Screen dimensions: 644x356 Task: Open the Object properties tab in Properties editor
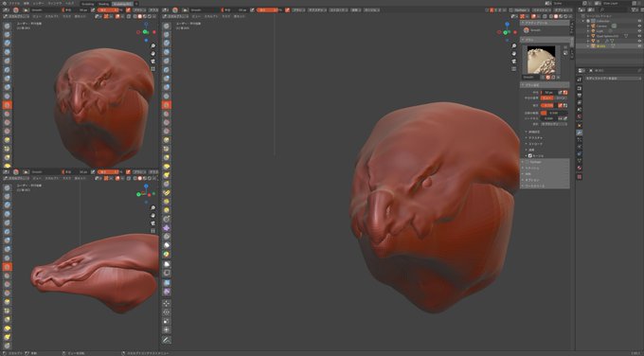point(580,125)
